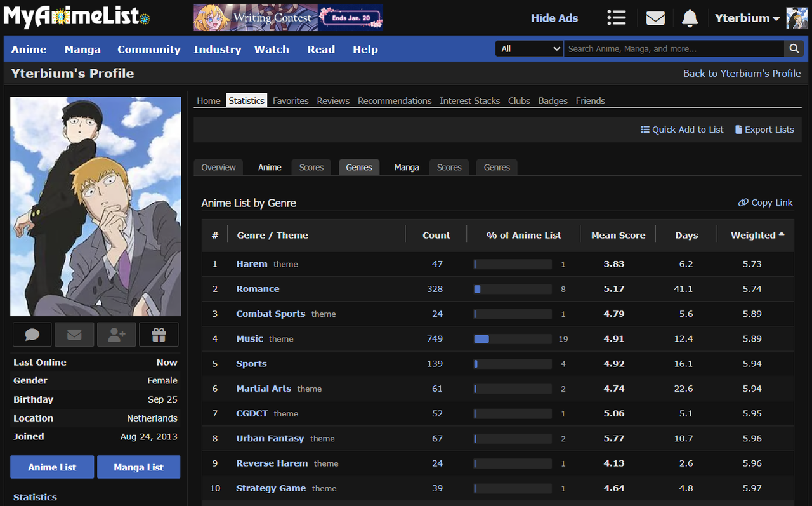Open the Reverse Harem theme link
The width and height of the screenshot is (812, 506).
click(x=272, y=463)
